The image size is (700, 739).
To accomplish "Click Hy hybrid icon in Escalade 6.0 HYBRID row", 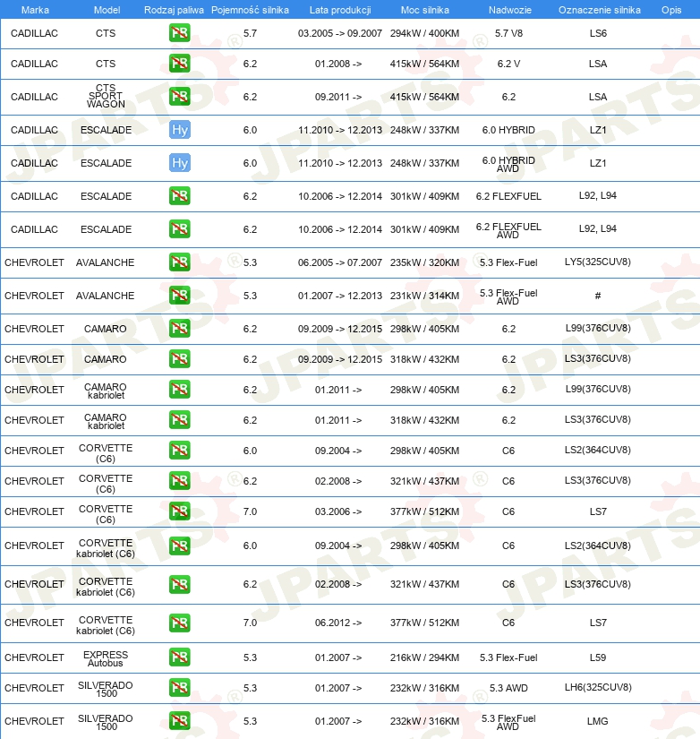I will [179, 130].
